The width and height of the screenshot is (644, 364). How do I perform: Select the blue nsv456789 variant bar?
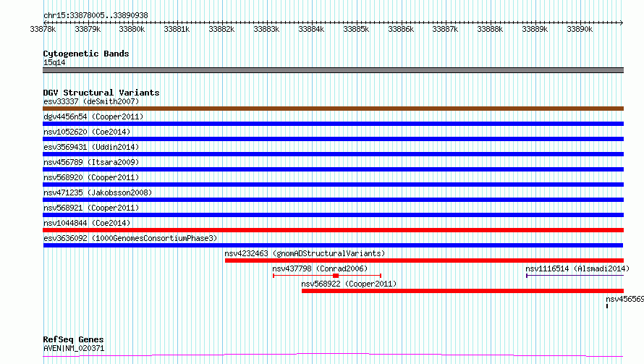point(333,169)
